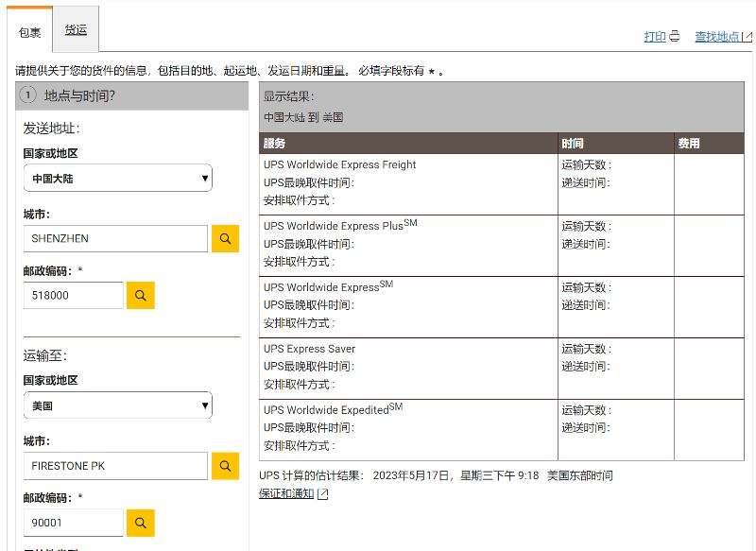The image size is (756, 551).
Task: Click the origin postal code field 518000
Action: pyautogui.click(x=74, y=295)
